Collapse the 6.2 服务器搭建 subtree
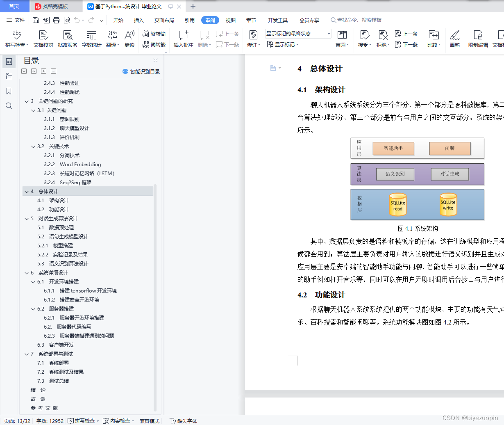The width and height of the screenshot is (504, 425). pos(33,308)
